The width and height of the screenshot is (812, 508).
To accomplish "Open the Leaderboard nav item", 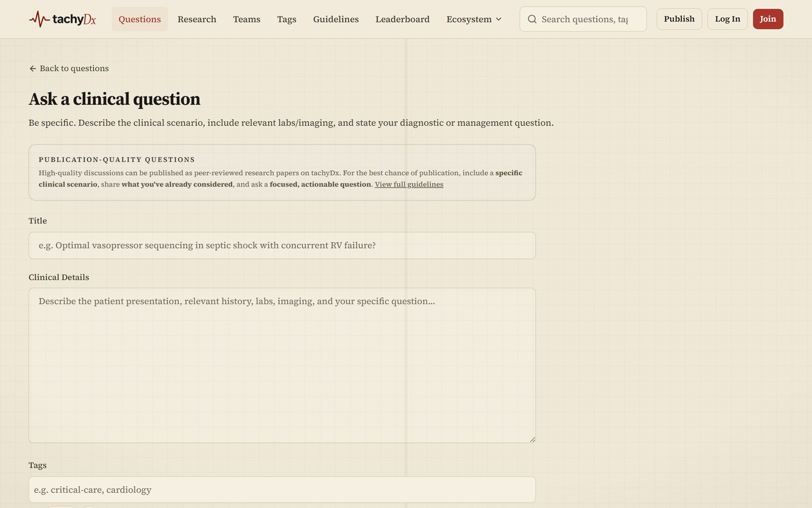I will coord(402,19).
